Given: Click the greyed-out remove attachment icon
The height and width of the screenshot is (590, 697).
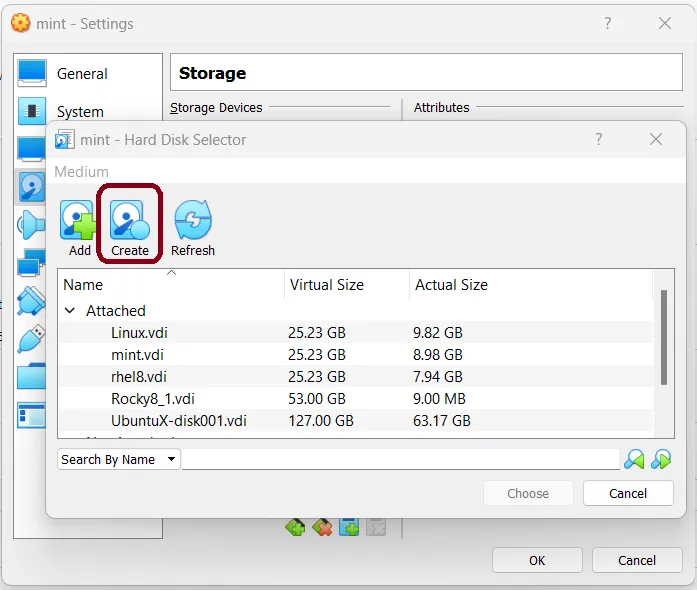Looking at the screenshot, I should (376, 528).
